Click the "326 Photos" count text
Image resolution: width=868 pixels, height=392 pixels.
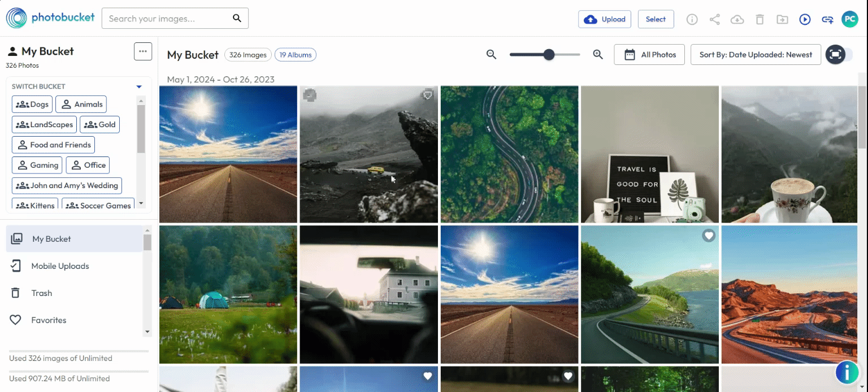click(x=23, y=66)
